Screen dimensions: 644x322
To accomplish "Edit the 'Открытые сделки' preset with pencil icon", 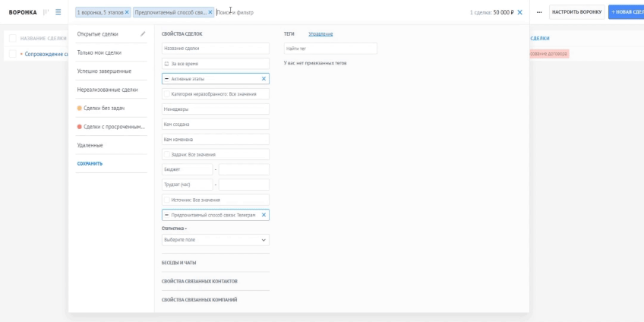I will [143, 34].
